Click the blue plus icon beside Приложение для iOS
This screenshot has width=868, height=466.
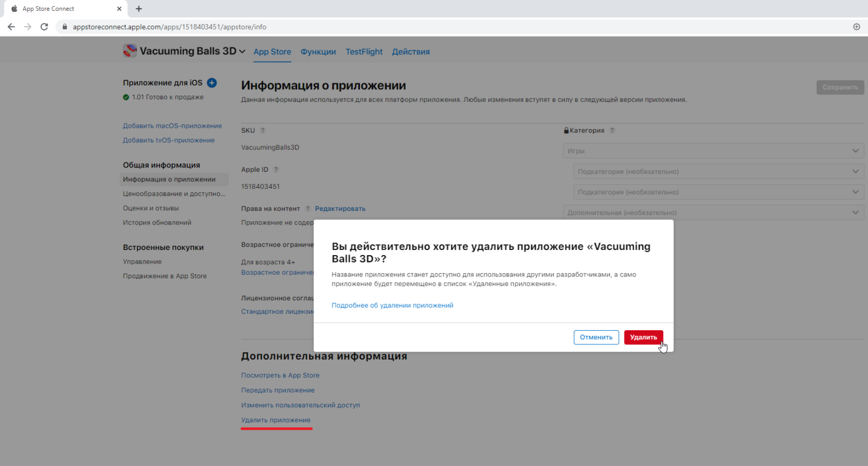point(212,83)
